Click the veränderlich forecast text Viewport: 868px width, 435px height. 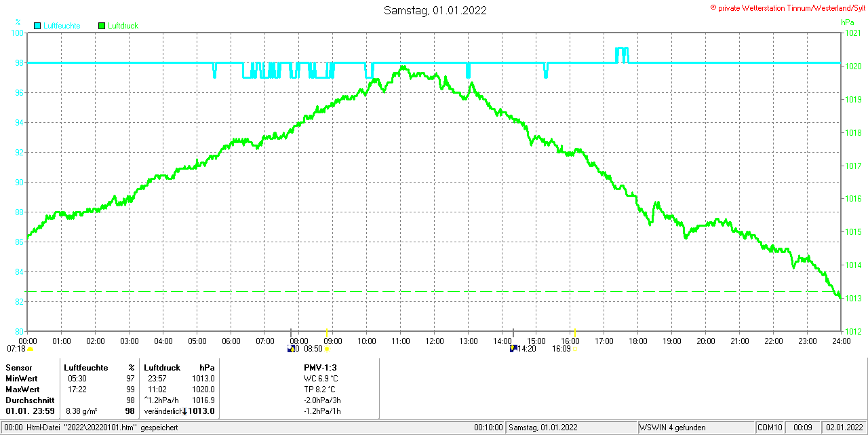tap(162, 411)
